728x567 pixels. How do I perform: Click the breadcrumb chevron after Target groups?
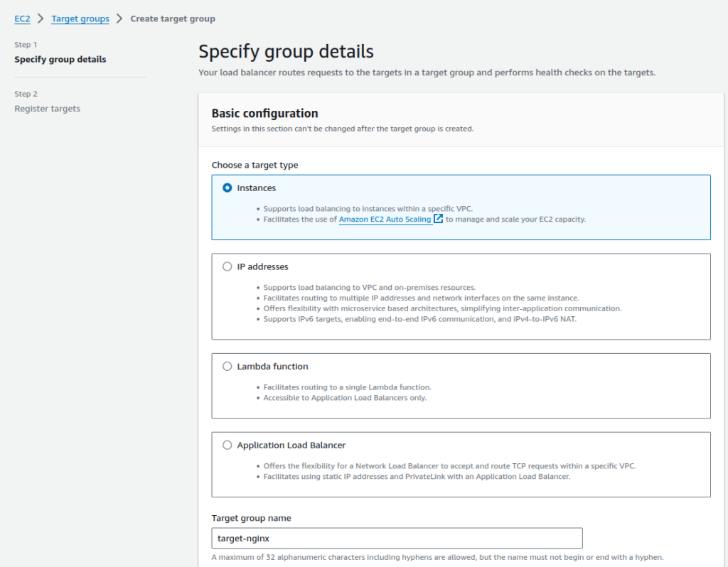pyautogui.click(x=119, y=18)
